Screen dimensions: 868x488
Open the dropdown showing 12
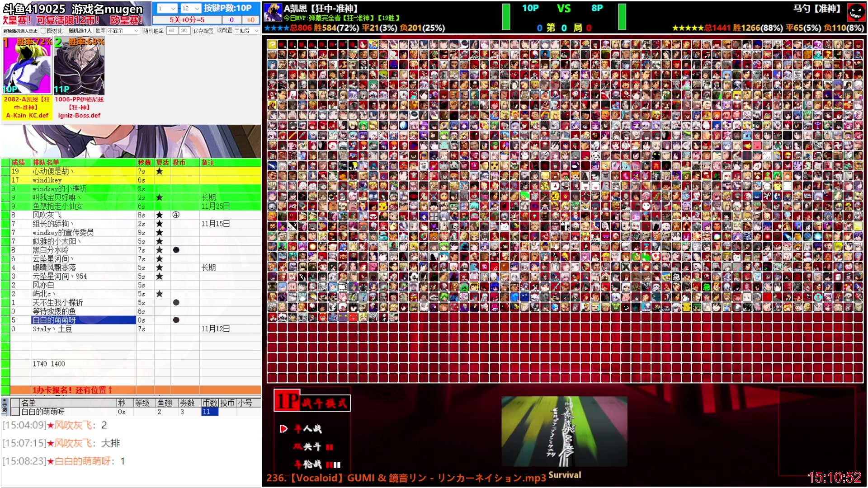[x=190, y=8]
